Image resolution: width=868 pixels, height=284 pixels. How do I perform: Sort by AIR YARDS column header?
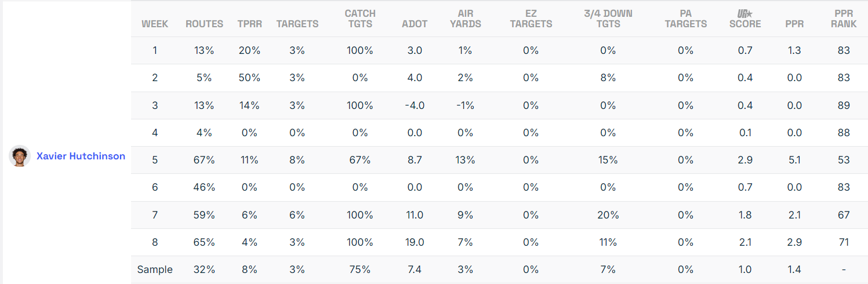465,19
